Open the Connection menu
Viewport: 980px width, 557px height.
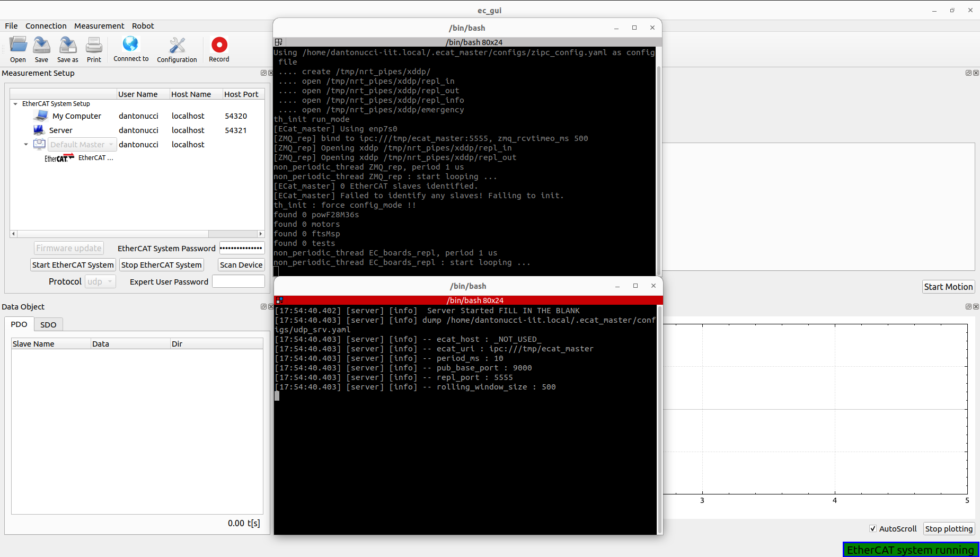[46, 25]
